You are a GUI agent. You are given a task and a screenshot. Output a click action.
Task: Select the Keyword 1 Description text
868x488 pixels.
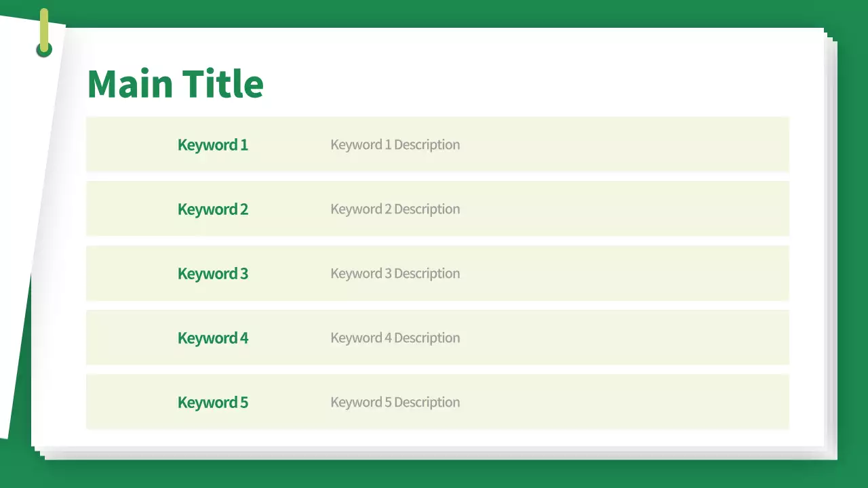tap(395, 144)
